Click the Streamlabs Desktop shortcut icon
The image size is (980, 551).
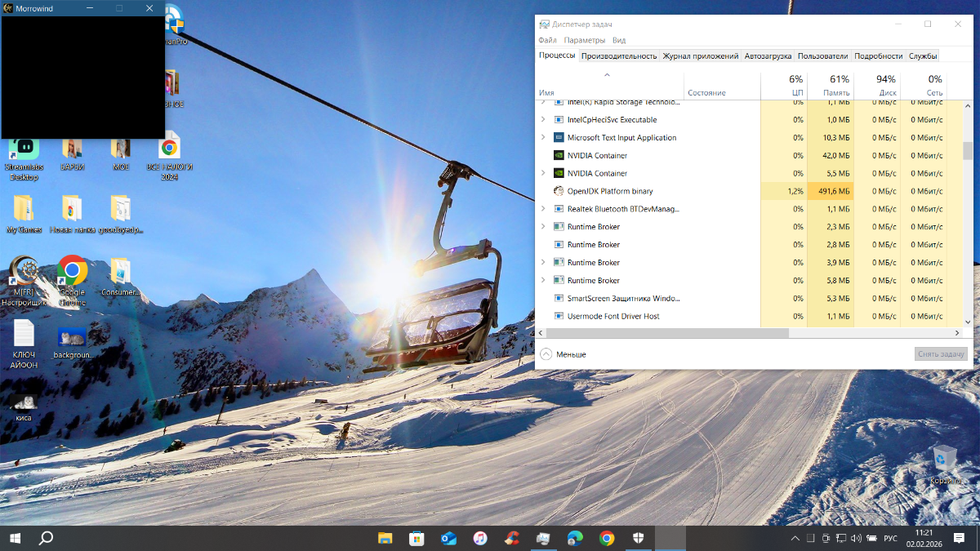pos(23,148)
